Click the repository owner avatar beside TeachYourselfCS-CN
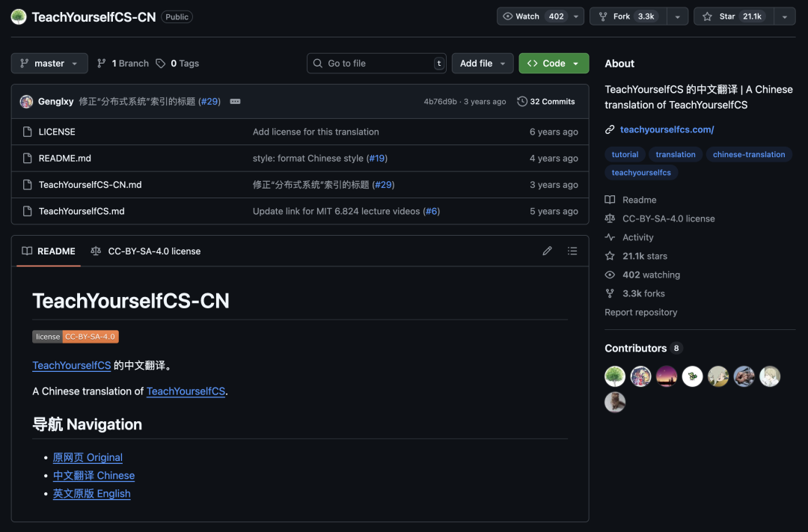The image size is (808, 532). click(19, 16)
